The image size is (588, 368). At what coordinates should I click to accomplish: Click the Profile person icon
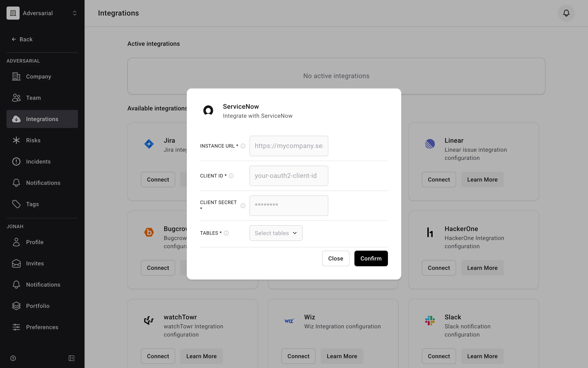tap(16, 242)
